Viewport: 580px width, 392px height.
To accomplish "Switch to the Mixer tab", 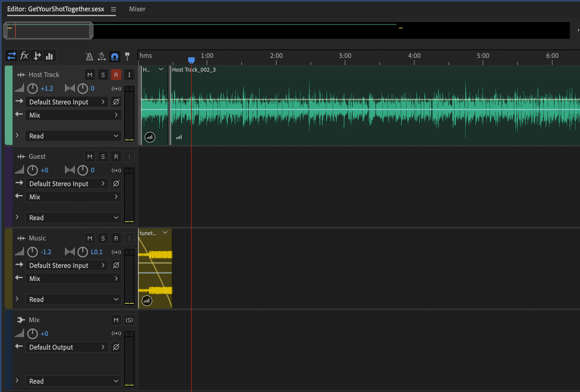I will coord(137,9).
